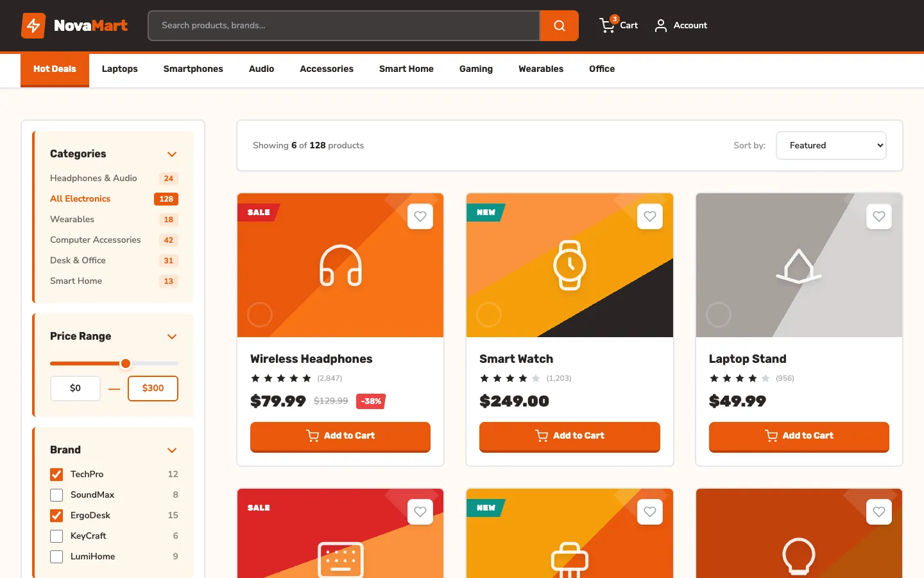This screenshot has width=924, height=578.
Task: Click the $300 maximum price field
Action: point(153,388)
